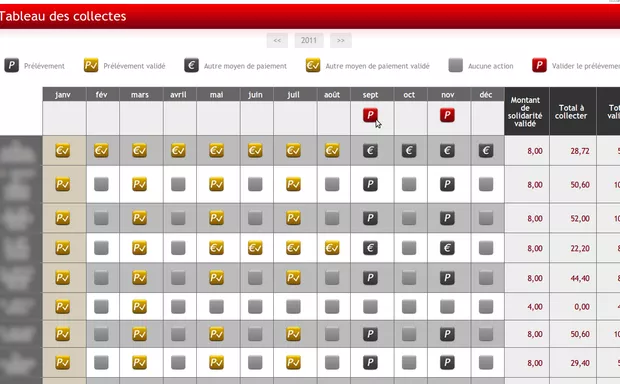
Task: Click mai validated prélèvement icon in 29,40 row
Action: [x=217, y=363]
